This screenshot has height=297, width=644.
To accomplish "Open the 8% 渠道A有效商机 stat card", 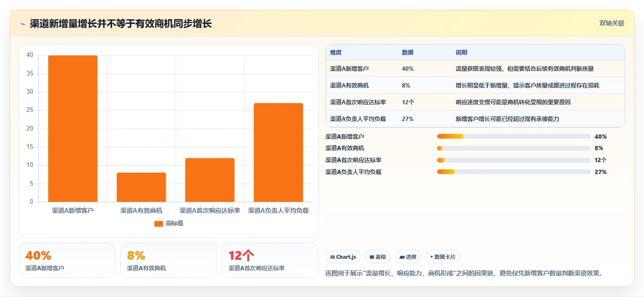I will point(169,260).
